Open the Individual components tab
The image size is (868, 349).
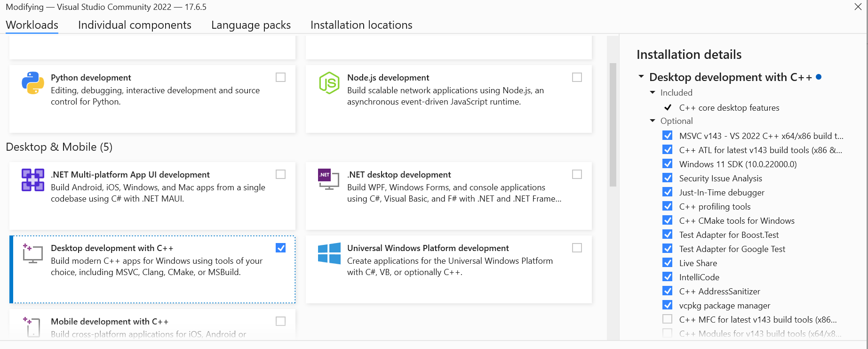[135, 25]
